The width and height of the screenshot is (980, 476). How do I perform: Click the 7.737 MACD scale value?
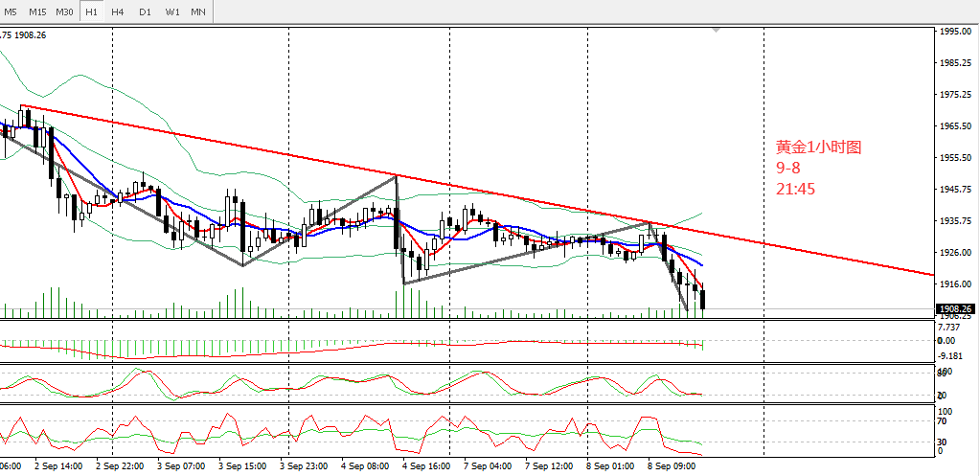coord(948,328)
